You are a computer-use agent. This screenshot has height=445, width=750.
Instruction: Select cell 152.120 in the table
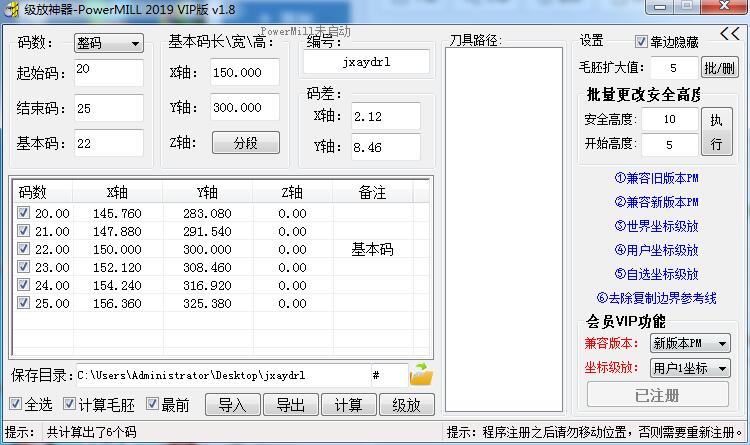tap(117, 267)
